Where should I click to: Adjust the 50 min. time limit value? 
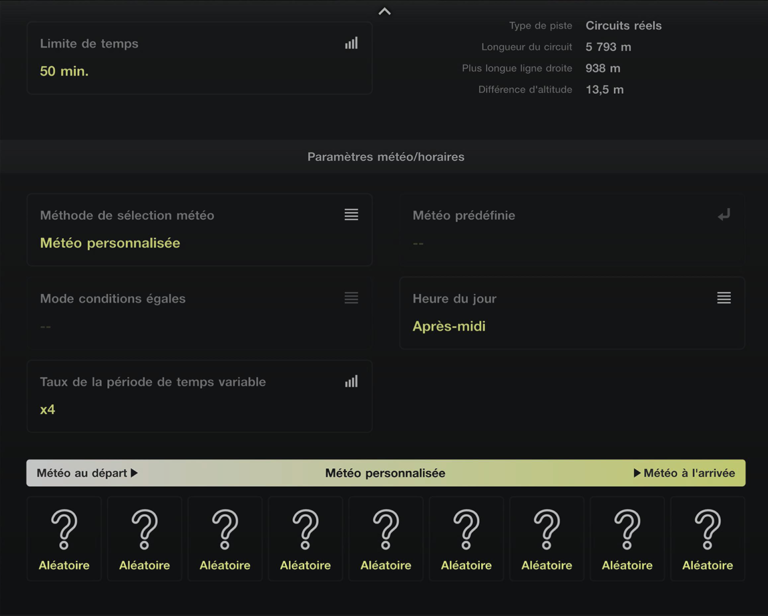pyautogui.click(x=64, y=71)
